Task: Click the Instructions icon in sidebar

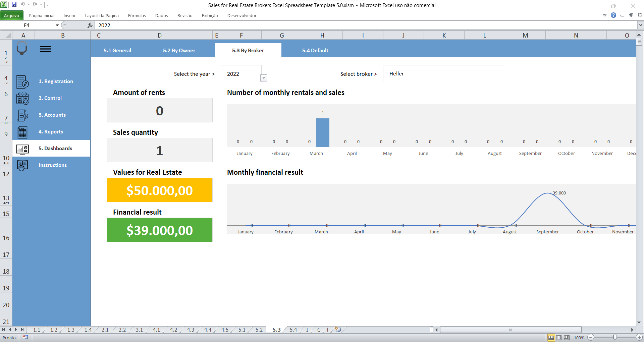Action: coord(22,165)
